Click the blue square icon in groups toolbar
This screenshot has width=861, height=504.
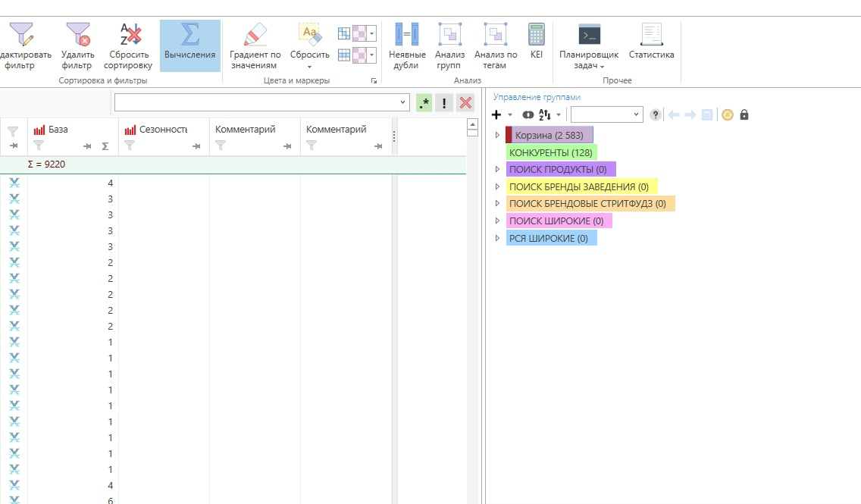click(707, 114)
